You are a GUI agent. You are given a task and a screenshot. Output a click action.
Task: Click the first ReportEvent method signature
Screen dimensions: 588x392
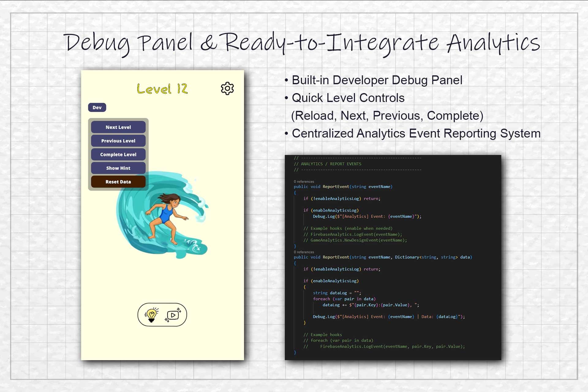pos(343,187)
